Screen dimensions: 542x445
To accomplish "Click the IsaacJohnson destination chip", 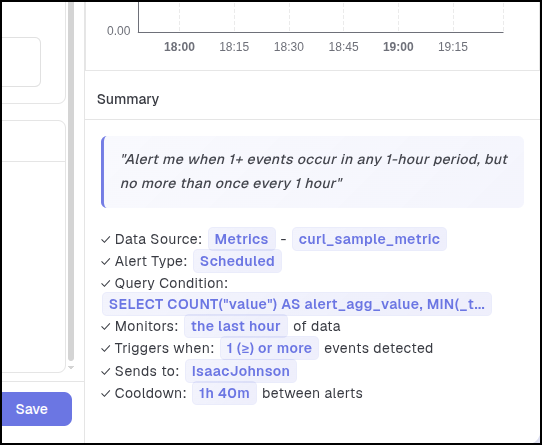I will coord(241,371).
